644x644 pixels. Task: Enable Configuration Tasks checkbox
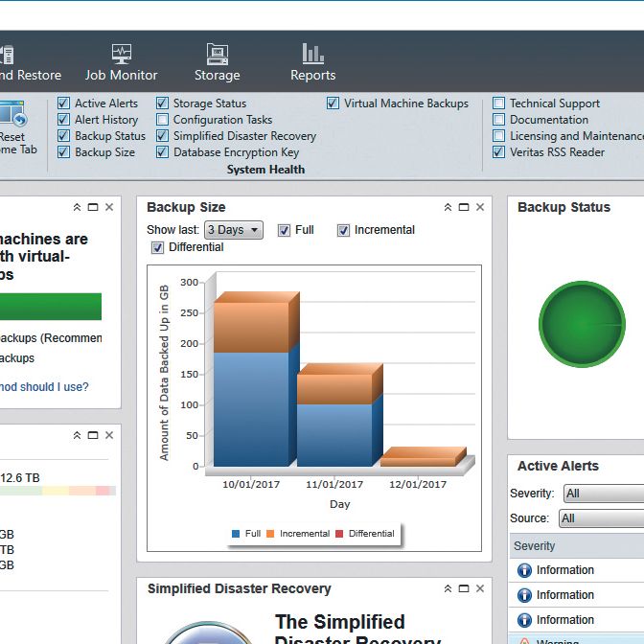click(x=162, y=120)
